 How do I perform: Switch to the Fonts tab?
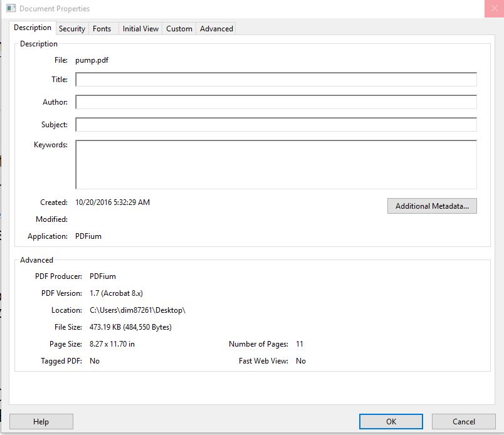(x=102, y=28)
